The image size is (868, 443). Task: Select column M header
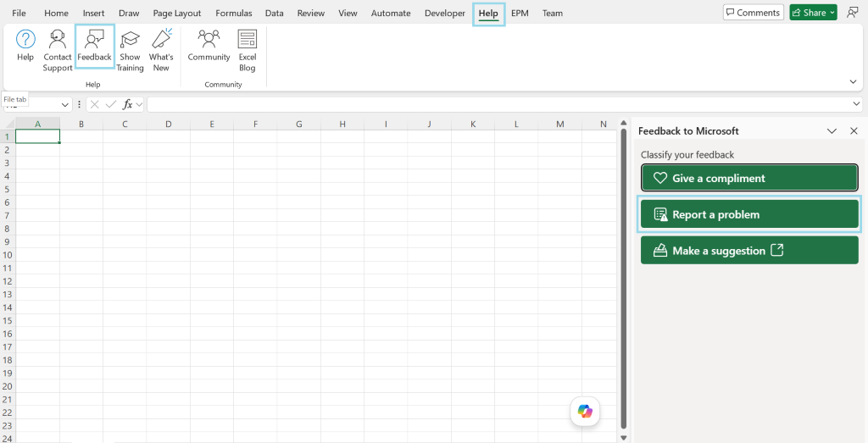pos(560,124)
